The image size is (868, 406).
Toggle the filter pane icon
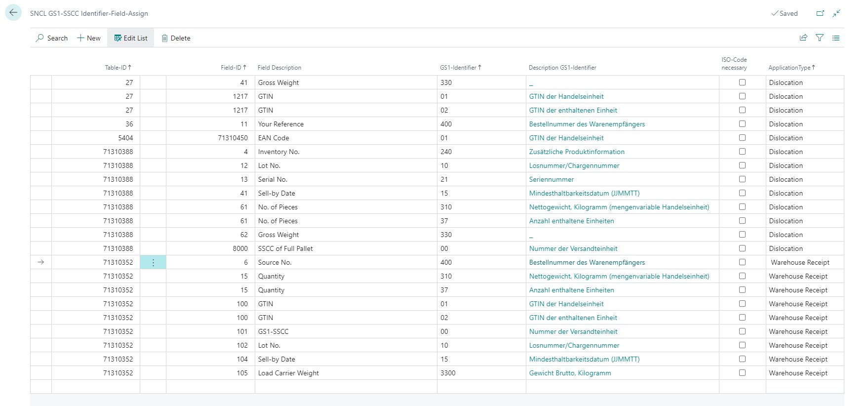click(820, 38)
